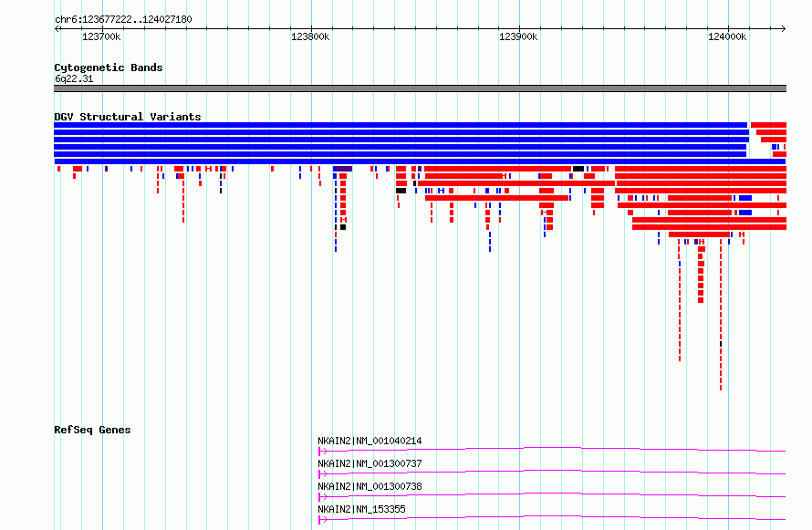
Task: Click the chr6:123677222..124027180 coordinate label
Action: [x=123, y=19]
